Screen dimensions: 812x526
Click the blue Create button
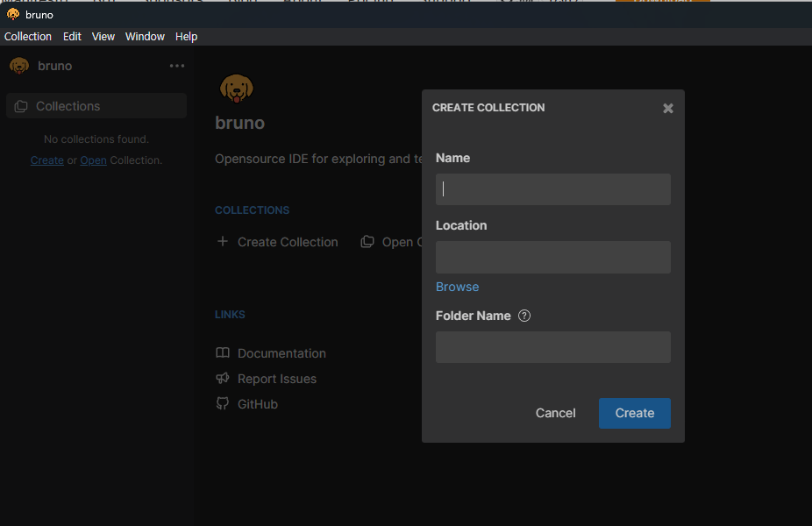tap(635, 413)
